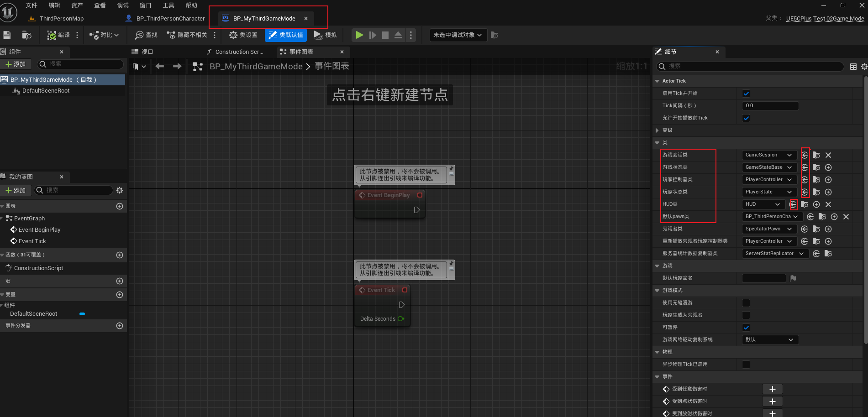The height and width of the screenshot is (417, 868).
Task: Toggle 隐藏不相关 to hide unrelated nodes
Action: tap(188, 35)
